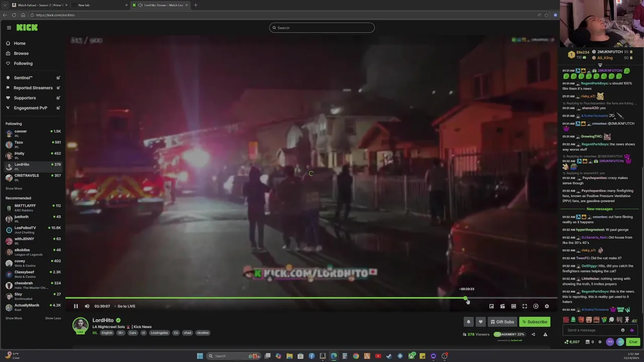Pause the stream video
644x362 pixels.
76,306
